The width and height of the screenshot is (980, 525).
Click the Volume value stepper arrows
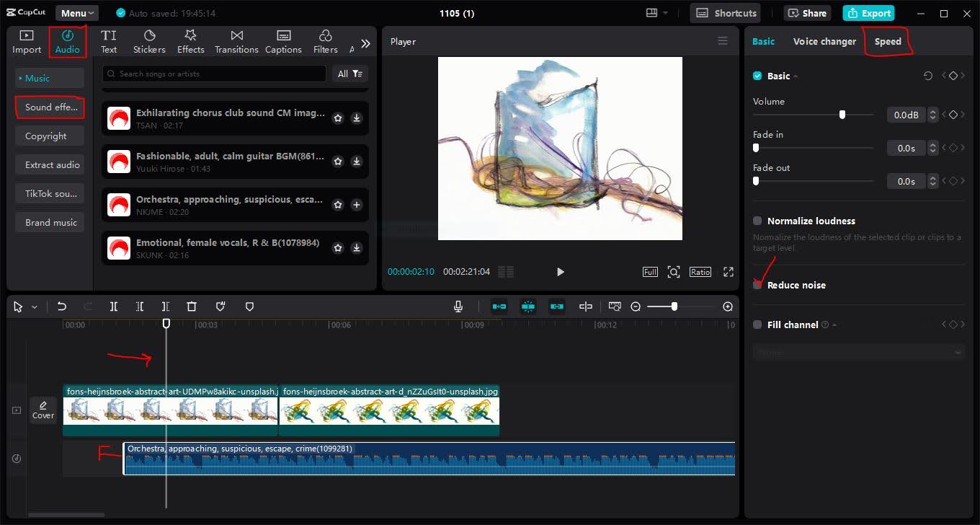[x=933, y=115]
